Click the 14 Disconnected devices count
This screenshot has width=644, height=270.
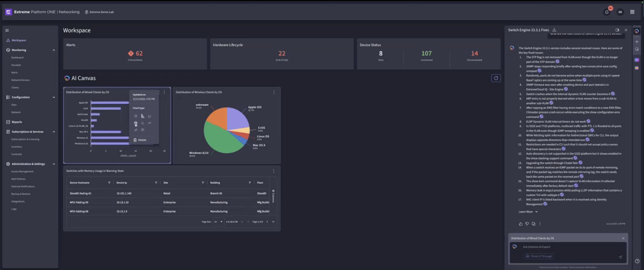tap(474, 53)
